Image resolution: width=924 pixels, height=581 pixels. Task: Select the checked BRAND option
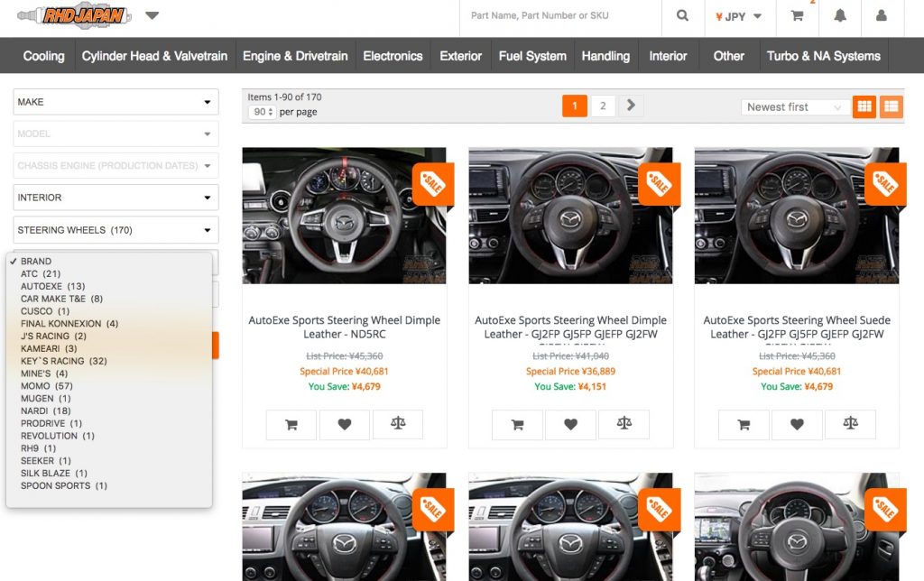point(109,261)
